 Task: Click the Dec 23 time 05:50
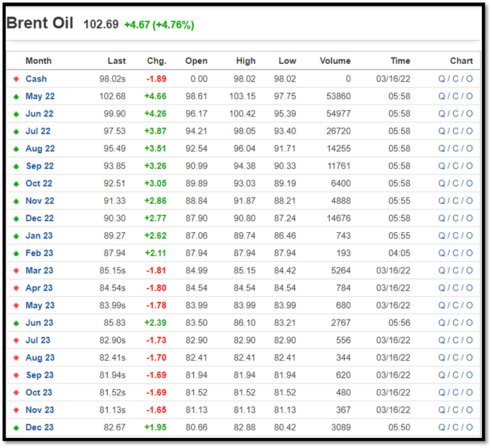[400, 427]
